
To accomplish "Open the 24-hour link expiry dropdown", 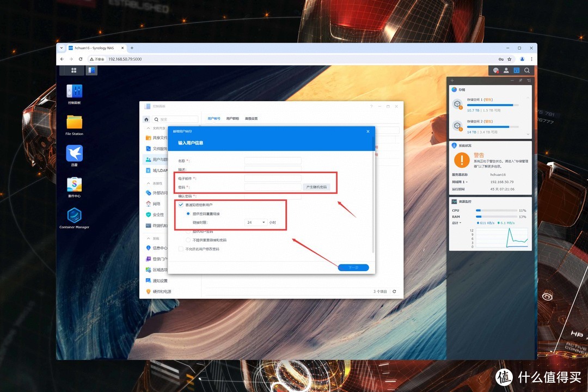I will coord(256,222).
